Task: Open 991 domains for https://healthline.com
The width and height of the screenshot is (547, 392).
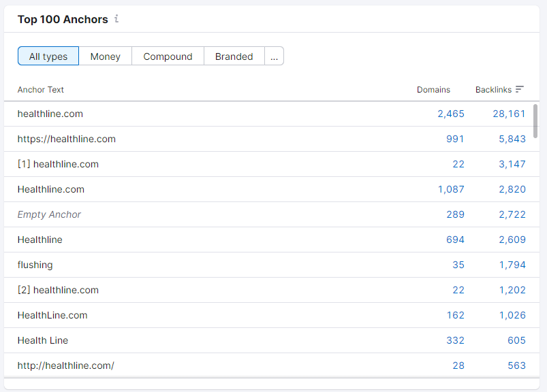Action: click(455, 139)
